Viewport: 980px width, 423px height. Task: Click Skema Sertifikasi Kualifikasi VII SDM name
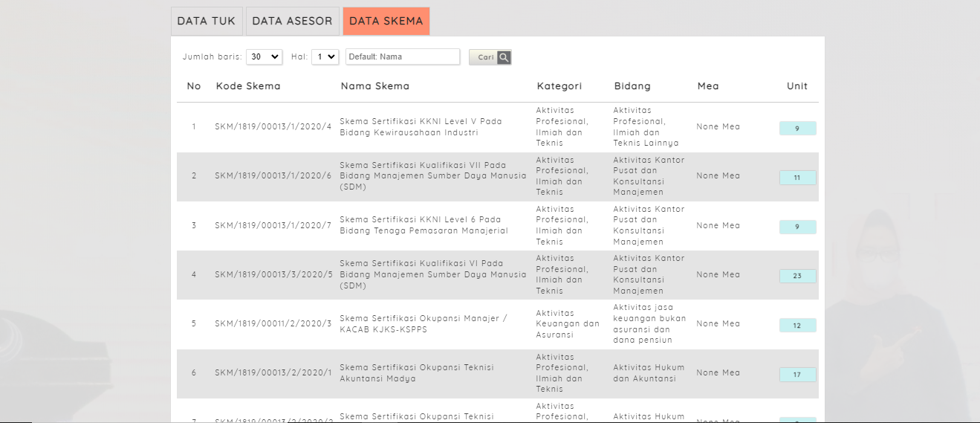coord(433,175)
